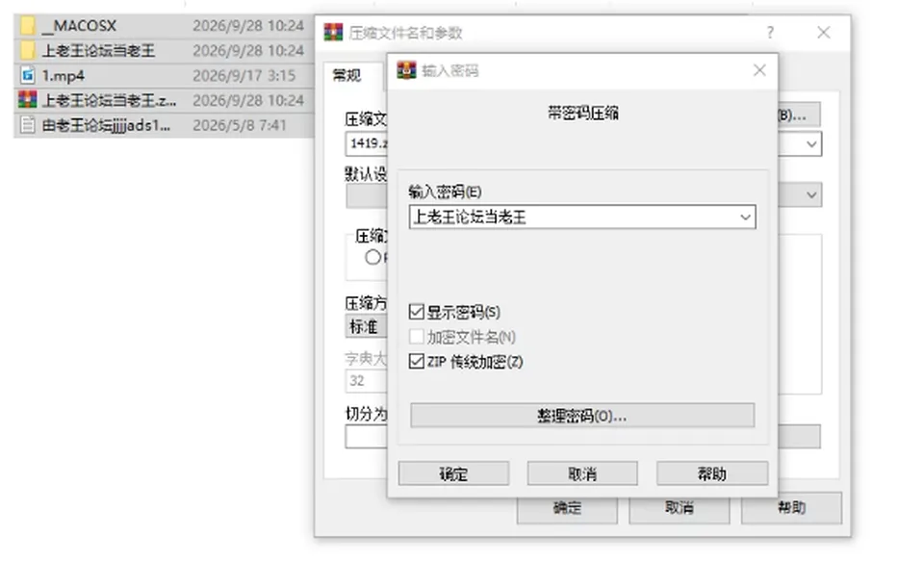Image resolution: width=924 pixels, height=587 pixels.
Task: Confirm with 确定 in the 输入密码 dialog
Action: pos(453,473)
